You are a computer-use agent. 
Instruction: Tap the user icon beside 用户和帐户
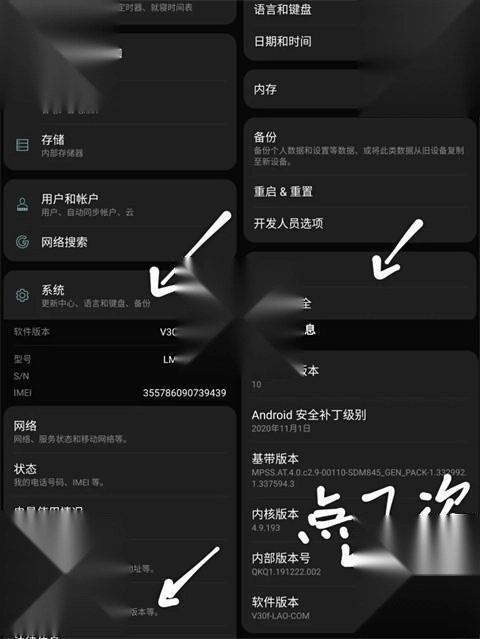22,205
